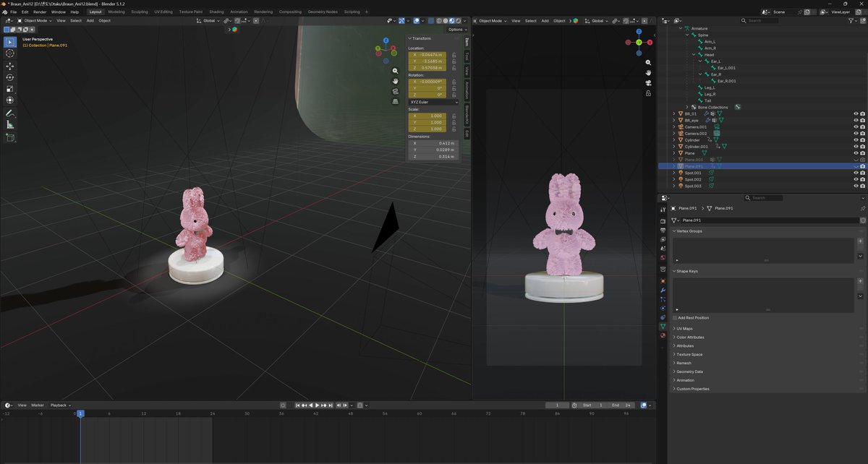868x464 pixels.
Task: Click pan hand icon in left viewport
Action: (396, 81)
